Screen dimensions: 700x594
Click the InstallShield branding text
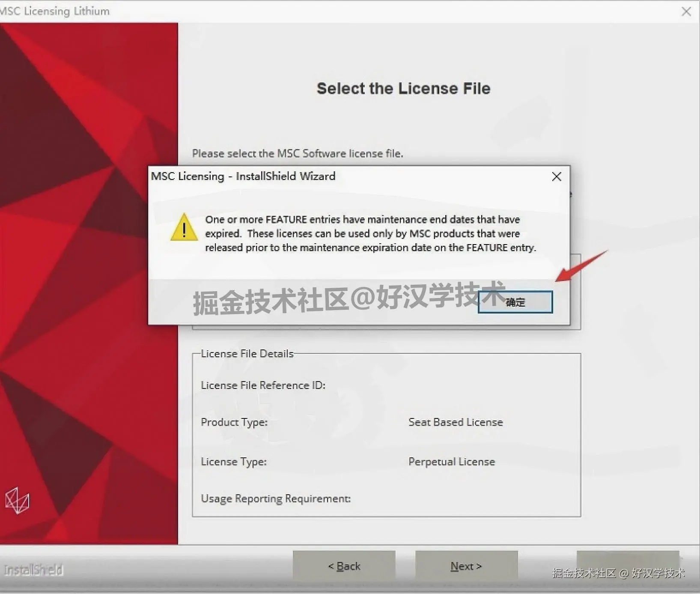[33, 570]
